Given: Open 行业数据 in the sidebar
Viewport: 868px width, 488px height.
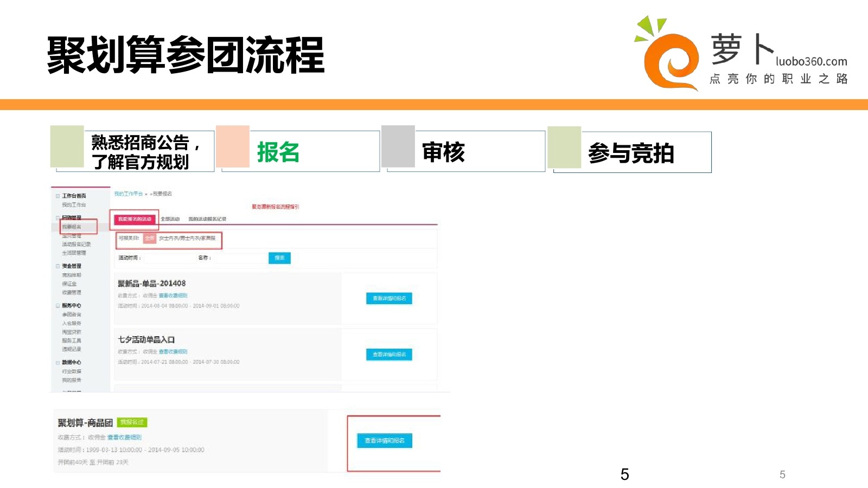Looking at the screenshot, I should pyautogui.click(x=72, y=371).
